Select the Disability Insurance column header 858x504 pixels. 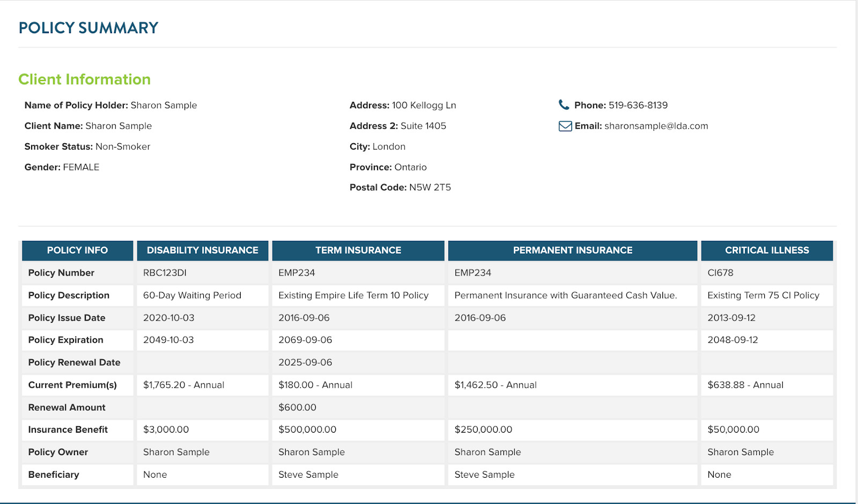[202, 250]
